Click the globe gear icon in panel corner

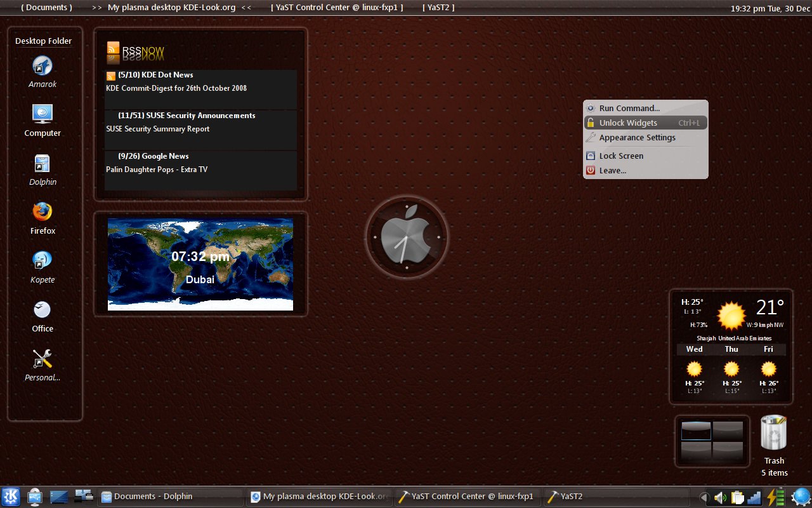[x=801, y=497]
